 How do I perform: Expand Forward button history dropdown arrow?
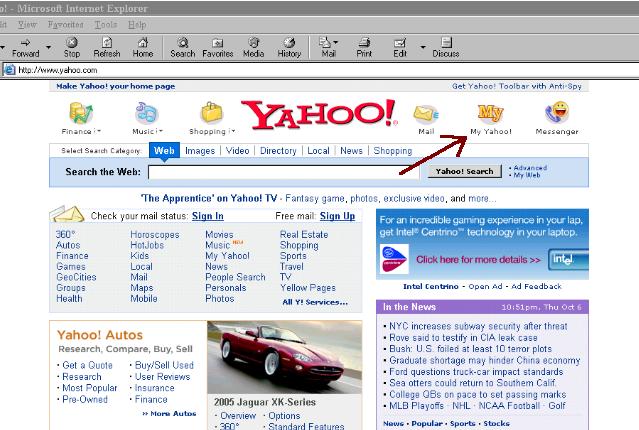point(48,47)
